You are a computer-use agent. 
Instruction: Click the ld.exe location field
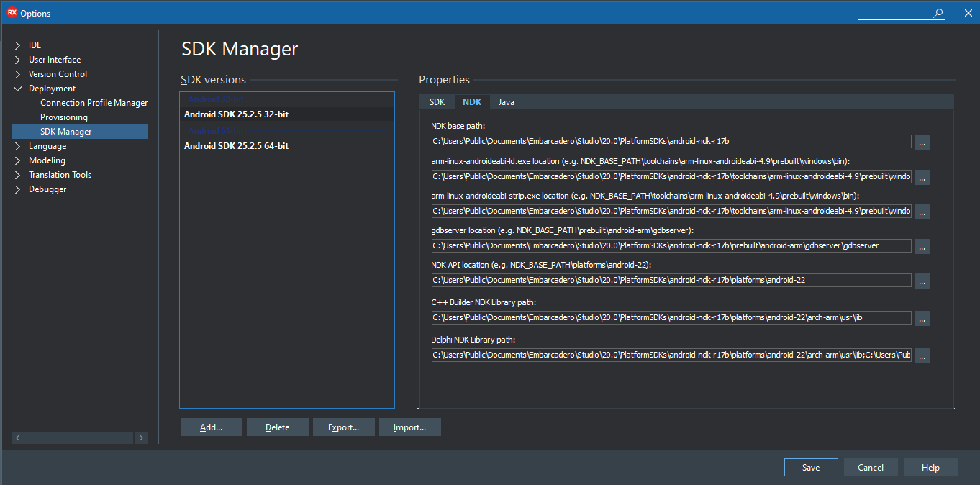(x=671, y=176)
